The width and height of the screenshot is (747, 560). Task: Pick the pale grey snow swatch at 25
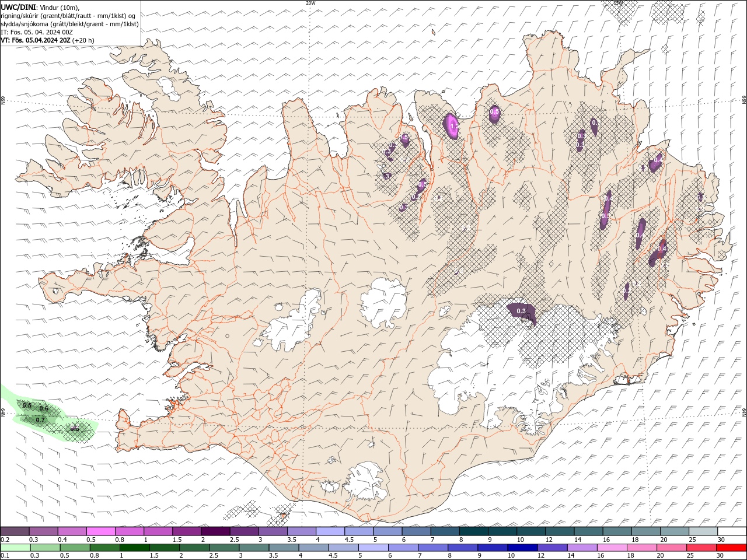[x=703, y=531]
